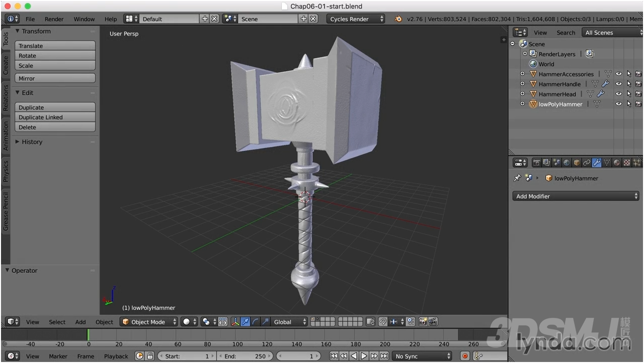Open the Help menu

click(x=111, y=19)
